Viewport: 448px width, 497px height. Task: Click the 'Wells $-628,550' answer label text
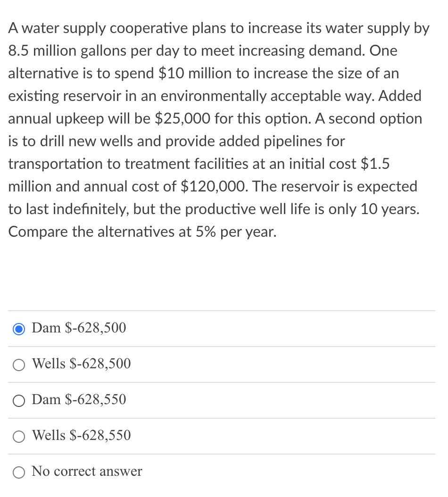coord(82,435)
